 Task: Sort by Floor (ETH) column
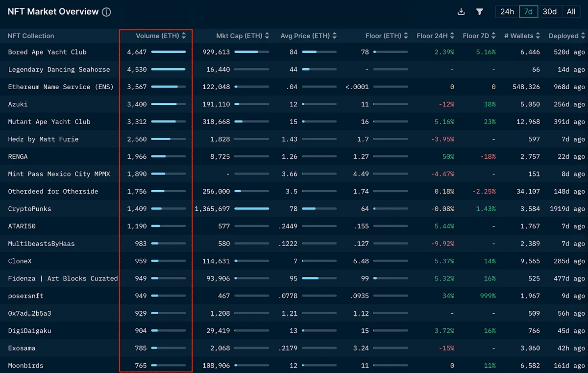click(x=387, y=36)
